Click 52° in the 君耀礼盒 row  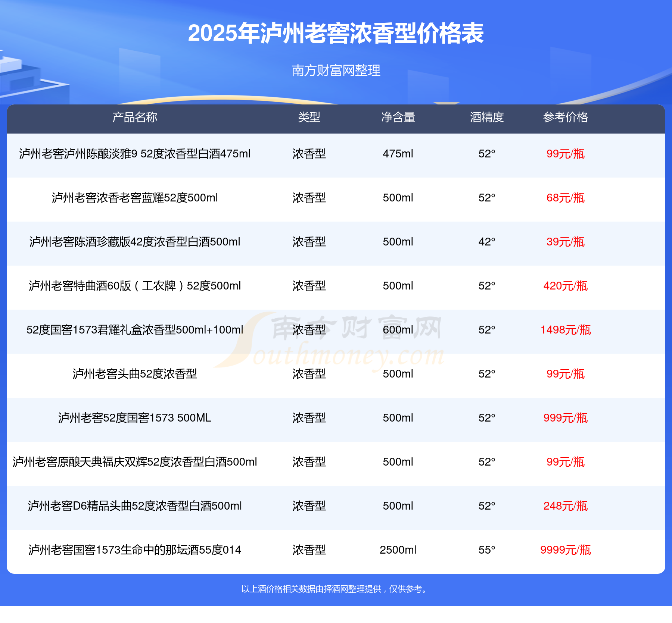coord(487,330)
